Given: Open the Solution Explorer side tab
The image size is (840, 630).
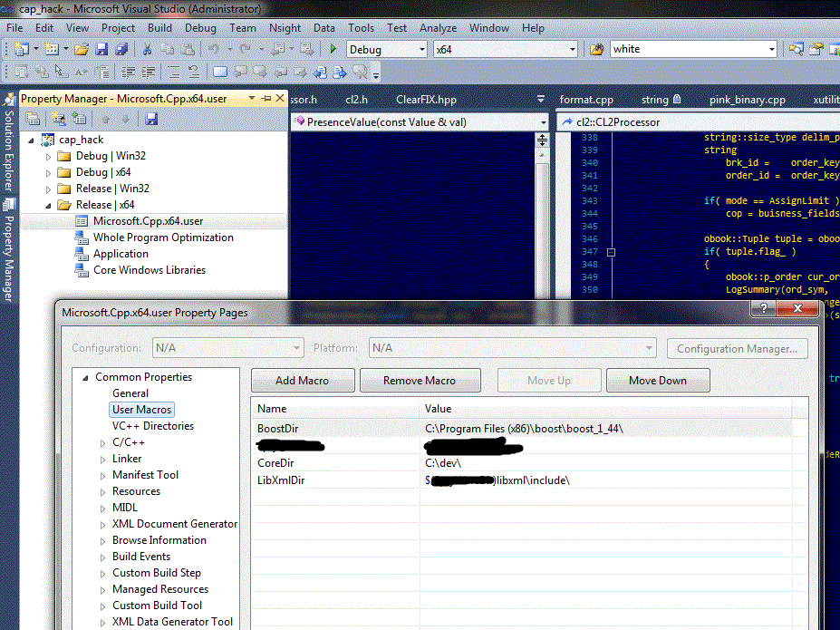Looking at the screenshot, I should click(x=8, y=142).
